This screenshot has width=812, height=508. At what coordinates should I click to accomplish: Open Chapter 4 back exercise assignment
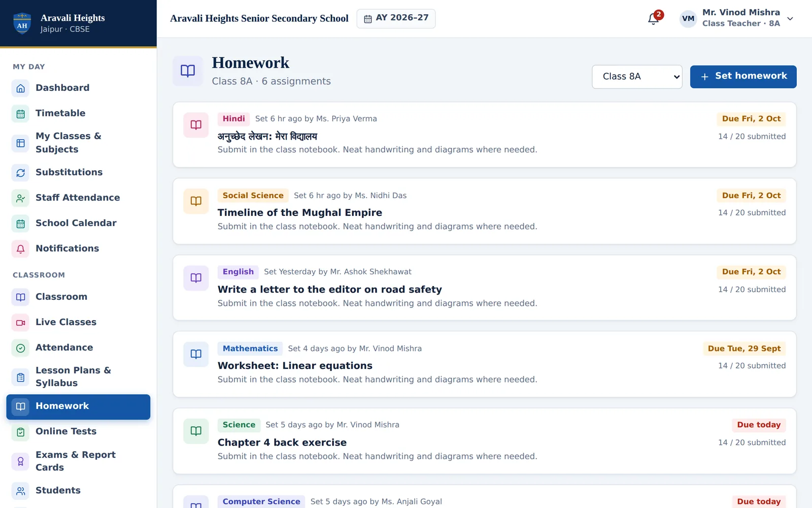pyautogui.click(x=282, y=442)
